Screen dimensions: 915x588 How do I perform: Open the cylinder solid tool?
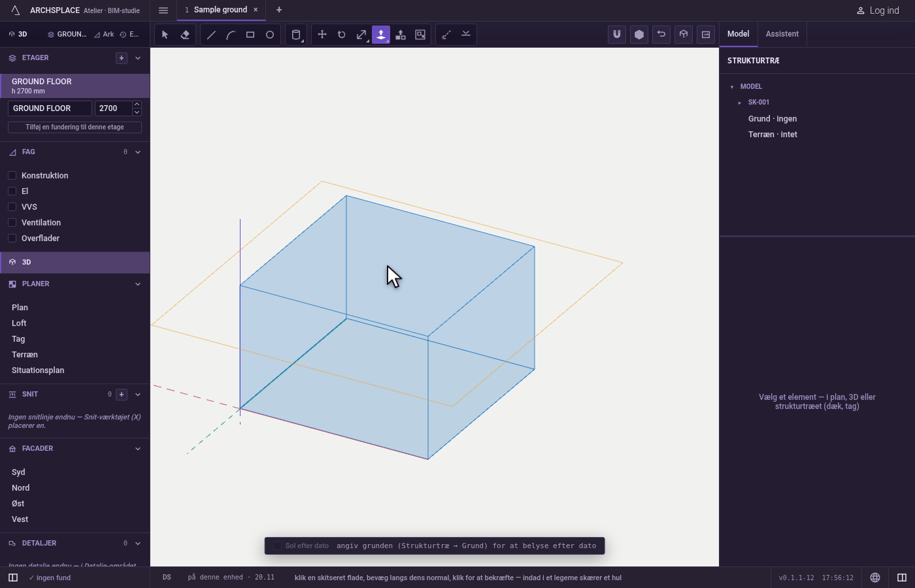(x=296, y=35)
